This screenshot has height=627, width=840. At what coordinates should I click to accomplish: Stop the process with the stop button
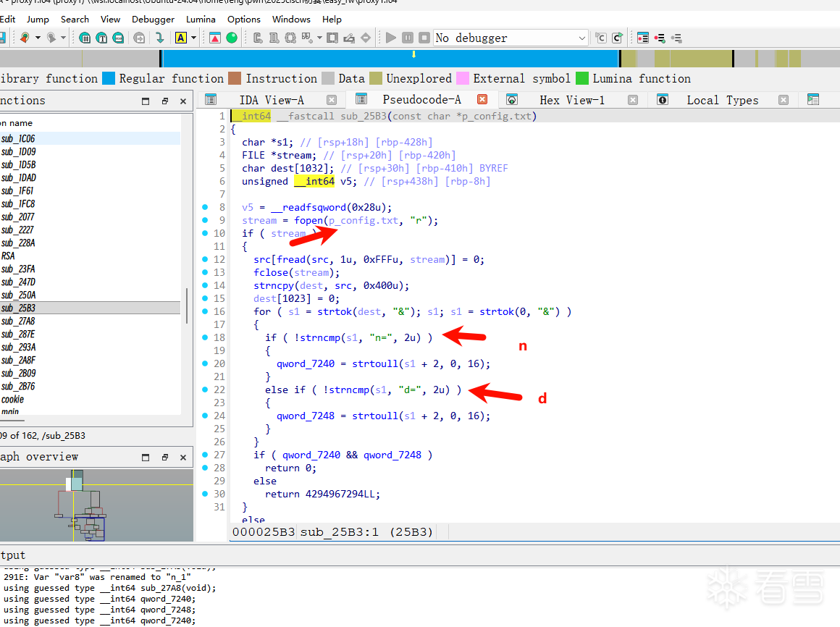[x=424, y=38]
